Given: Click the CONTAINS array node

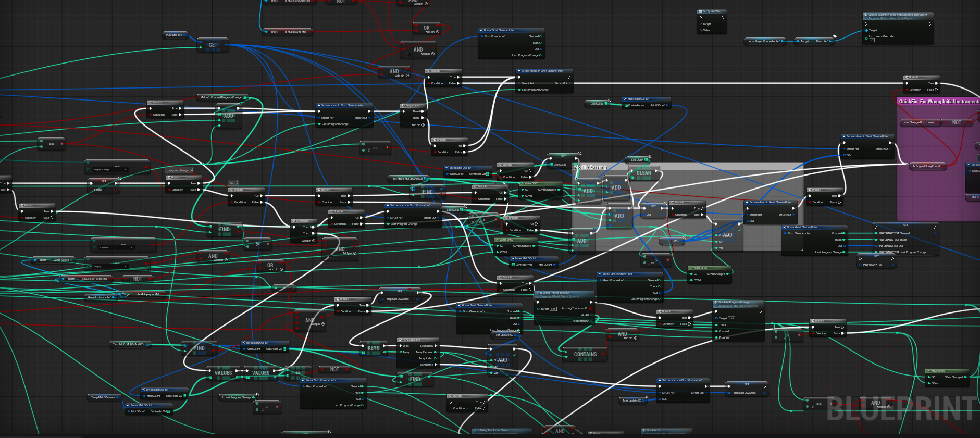Looking at the screenshot, I should click(x=585, y=354).
